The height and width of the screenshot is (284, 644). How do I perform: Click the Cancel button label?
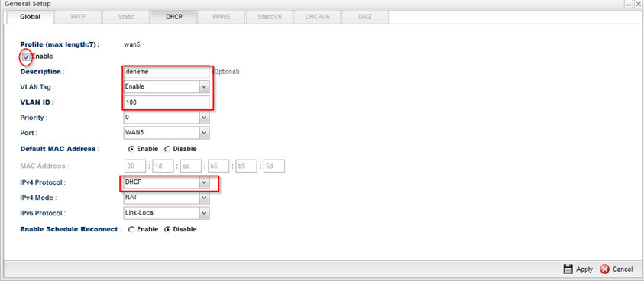[x=623, y=269]
